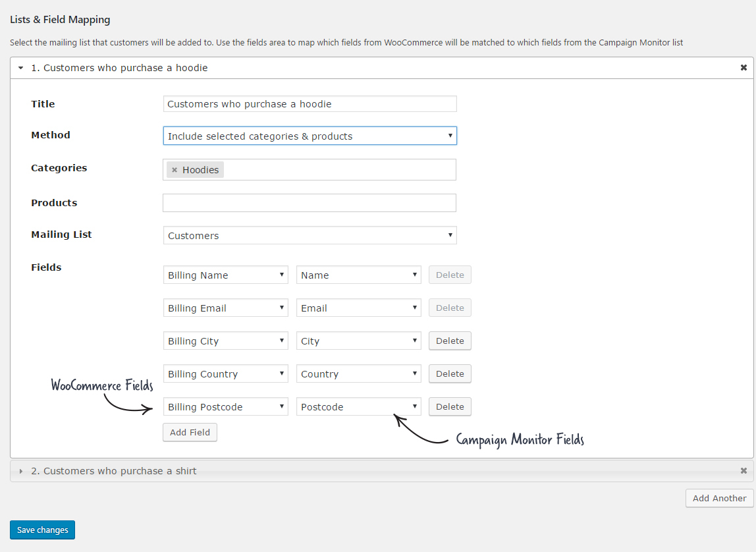Click the Add Another button

click(719, 498)
